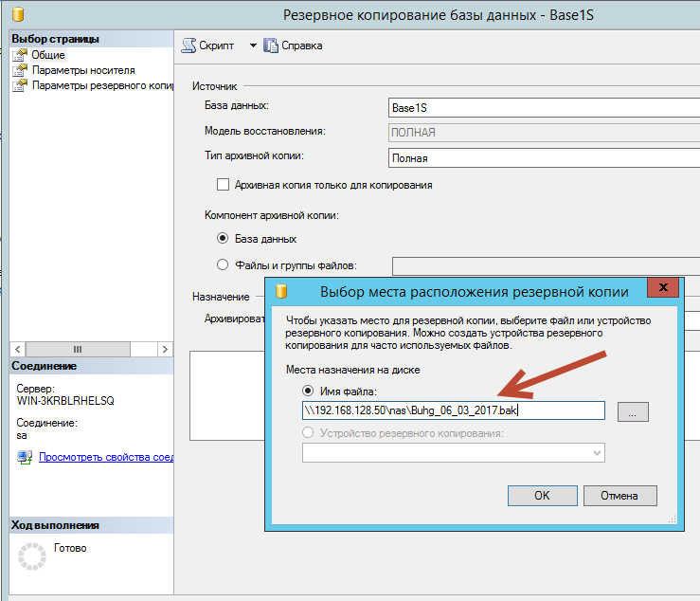Screen dimensions: 700x601
Task: Click the database icon in dialog title
Action: point(281,291)
